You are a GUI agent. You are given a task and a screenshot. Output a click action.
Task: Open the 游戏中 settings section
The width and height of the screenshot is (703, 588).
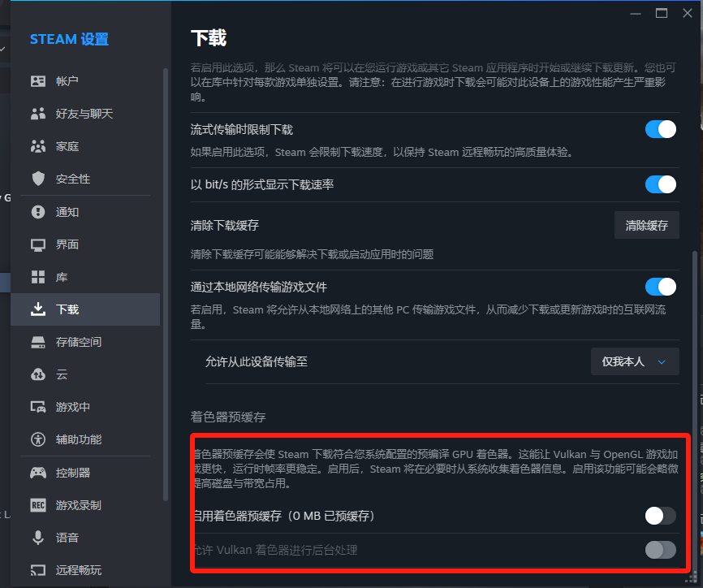click(x=85, y=407)
